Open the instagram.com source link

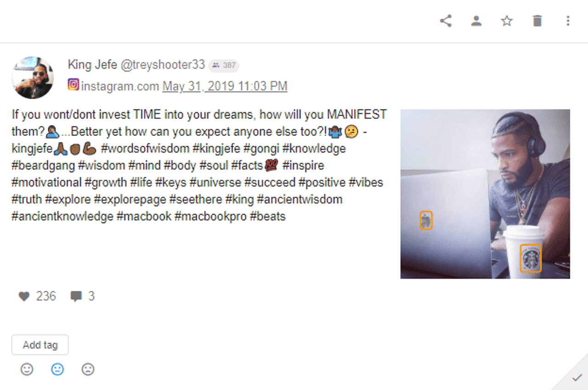tap(120, 86)
